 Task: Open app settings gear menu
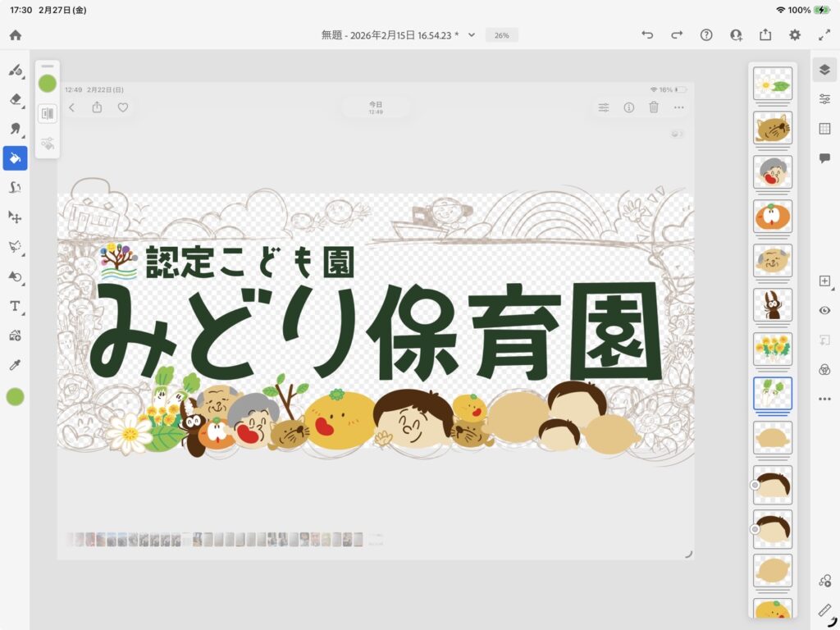(x=795, y=35)
